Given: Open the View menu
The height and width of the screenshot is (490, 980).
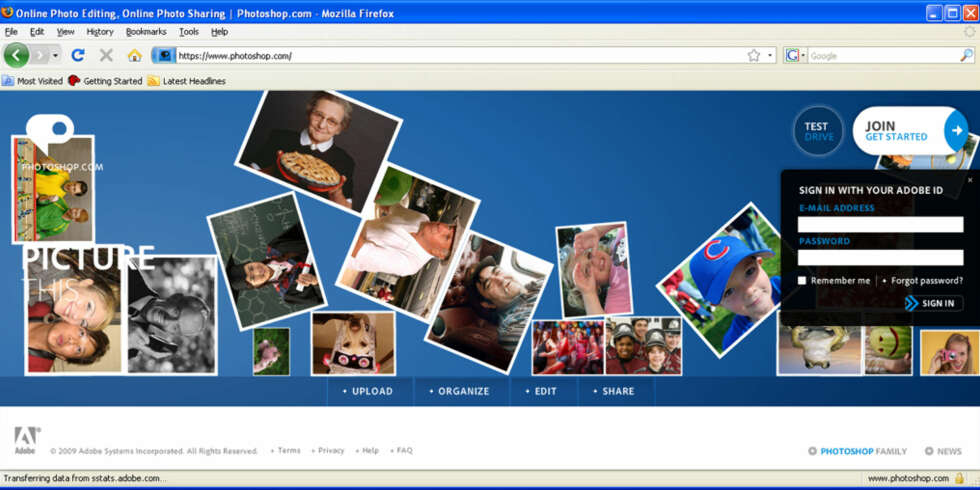Looking at the screenshot, I should pyautogui.click(x=66, y=31).
